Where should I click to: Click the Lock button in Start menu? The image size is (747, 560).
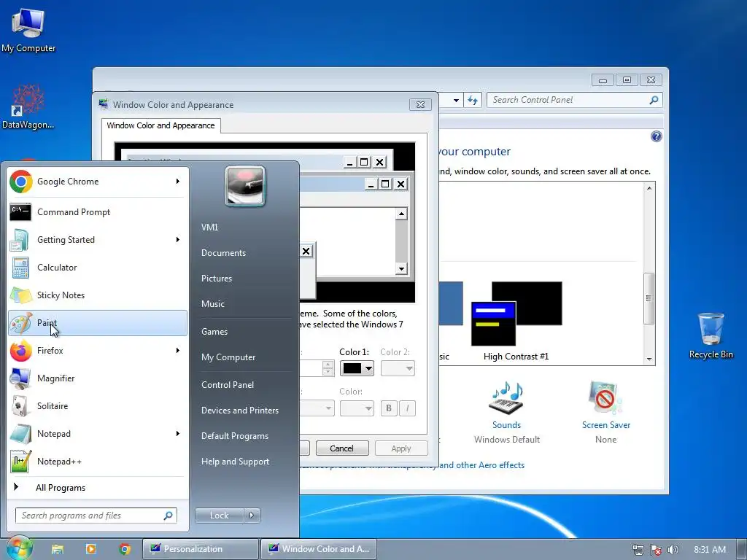[219, 516]
